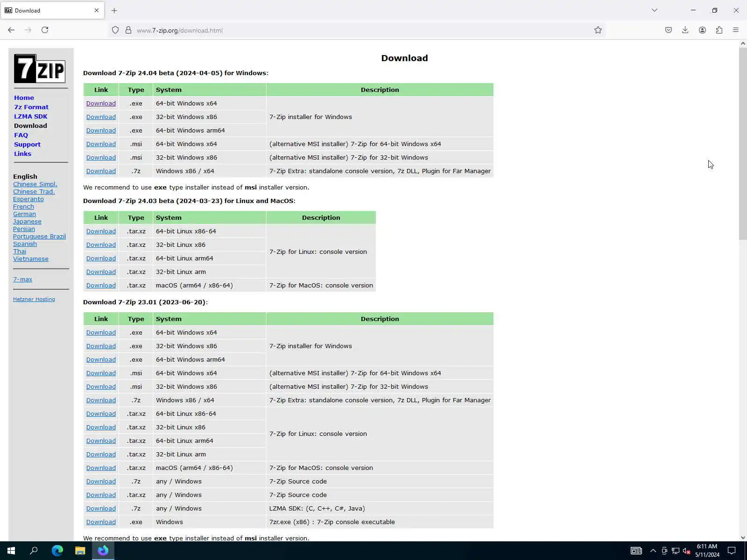Select the Download browser tab
The width and height of the screenshot is (747, 560).
[52, 10]
